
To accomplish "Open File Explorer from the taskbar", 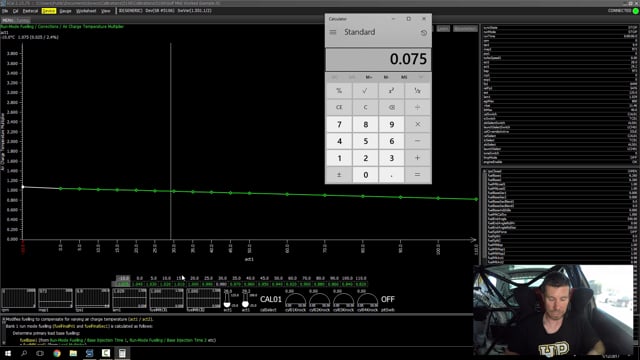I will point(73,353).
